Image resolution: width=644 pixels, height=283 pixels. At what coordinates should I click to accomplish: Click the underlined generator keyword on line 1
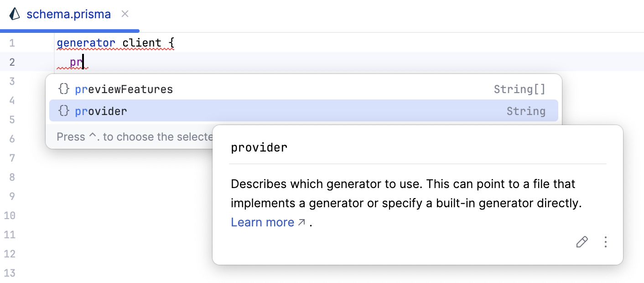tap(86, 42)
